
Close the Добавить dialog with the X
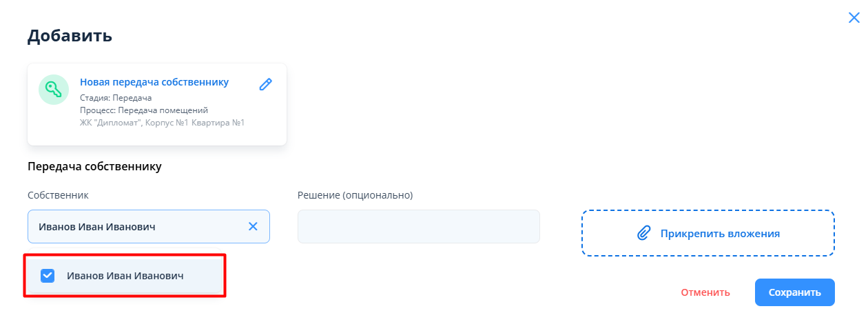tap(854, 19)
